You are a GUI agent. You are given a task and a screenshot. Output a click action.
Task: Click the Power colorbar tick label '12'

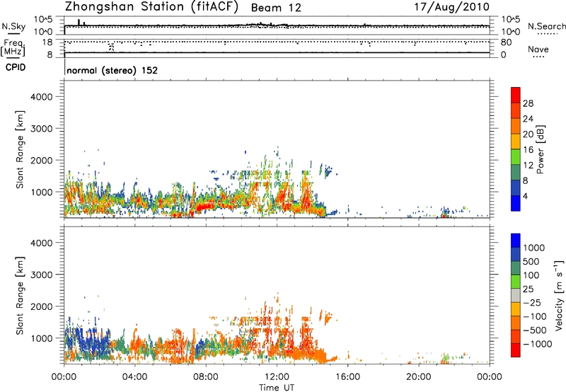(528, 166)
